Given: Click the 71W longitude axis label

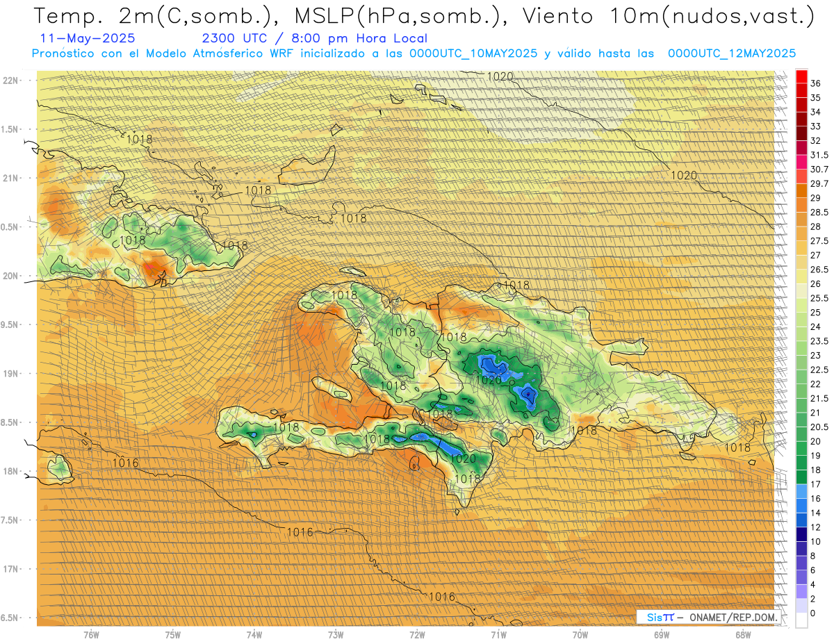Looking at the screenshot, I should (x=498, y=634).
